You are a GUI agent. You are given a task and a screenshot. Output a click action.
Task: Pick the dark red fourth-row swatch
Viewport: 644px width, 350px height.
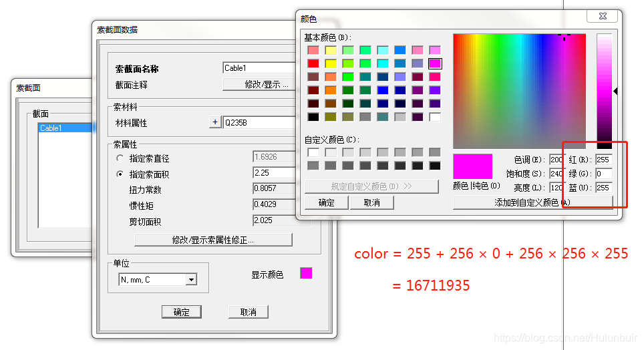(313, 90)
